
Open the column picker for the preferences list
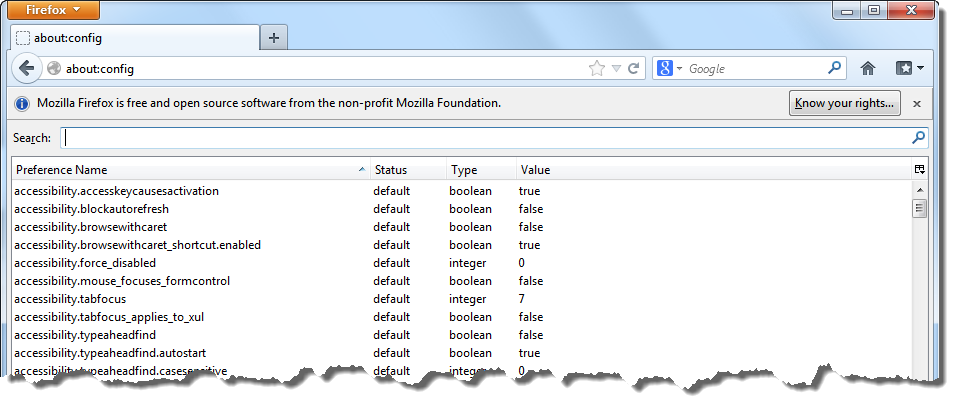919,170
